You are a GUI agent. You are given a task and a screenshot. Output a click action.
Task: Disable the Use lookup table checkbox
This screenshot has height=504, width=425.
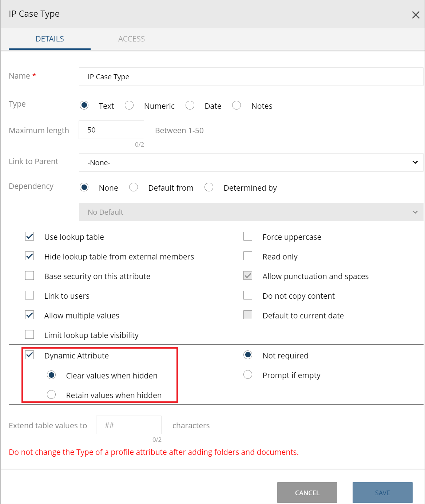29,236
